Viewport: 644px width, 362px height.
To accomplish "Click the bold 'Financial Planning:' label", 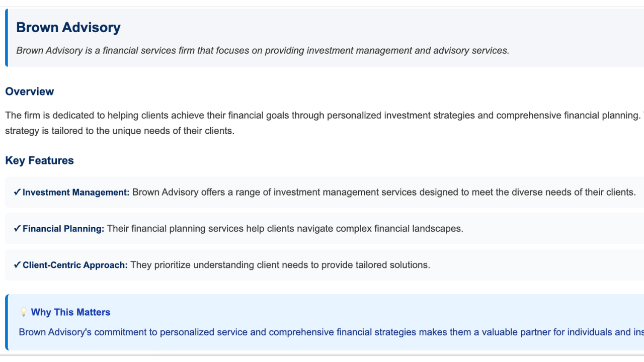I will 63,229.
